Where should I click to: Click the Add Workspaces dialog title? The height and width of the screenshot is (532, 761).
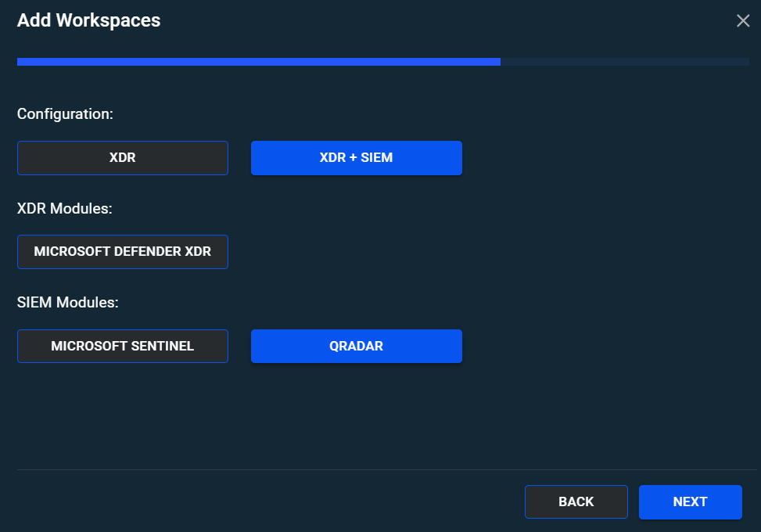[x=89, y=21]
